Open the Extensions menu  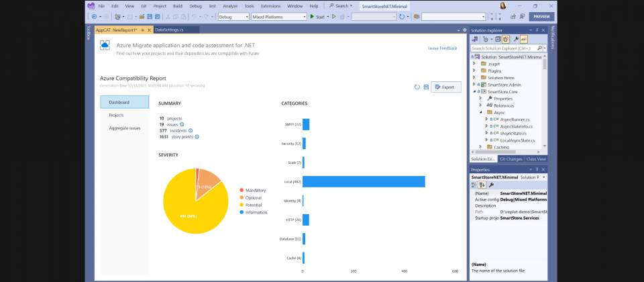pyautogui.click(x=270, y=6)
